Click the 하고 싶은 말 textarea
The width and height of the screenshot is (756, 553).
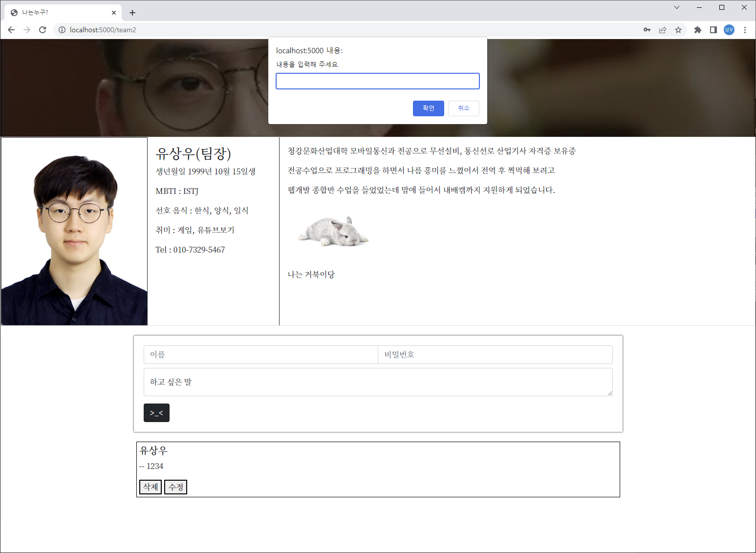[x=378, y=382]
